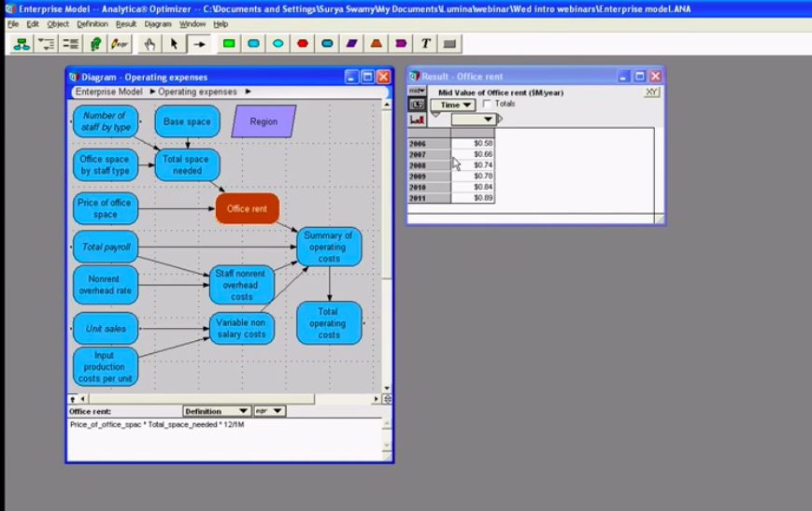The image size is (812, 511).
Task: Go to Enterprise Model breadcrumb
Action: click(108, 92)
